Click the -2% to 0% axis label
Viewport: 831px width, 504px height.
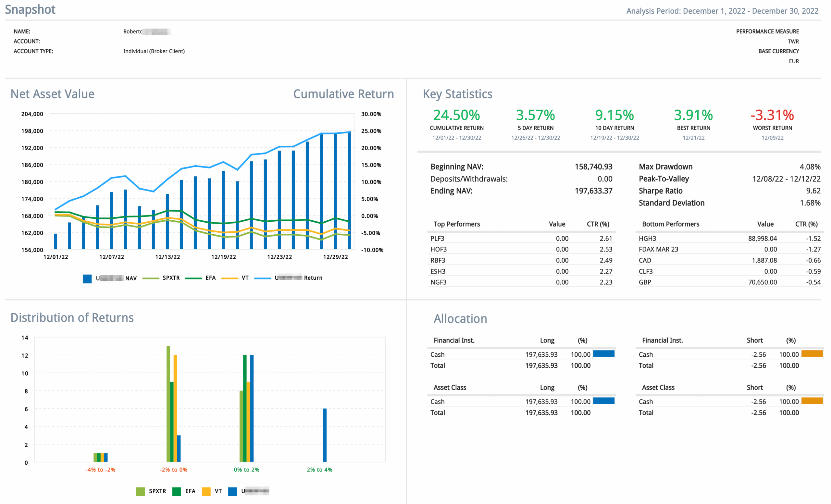[173, 470]
